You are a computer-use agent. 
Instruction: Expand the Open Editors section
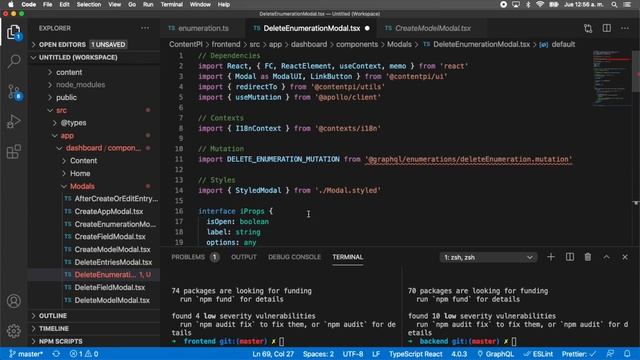coord(62,44)
